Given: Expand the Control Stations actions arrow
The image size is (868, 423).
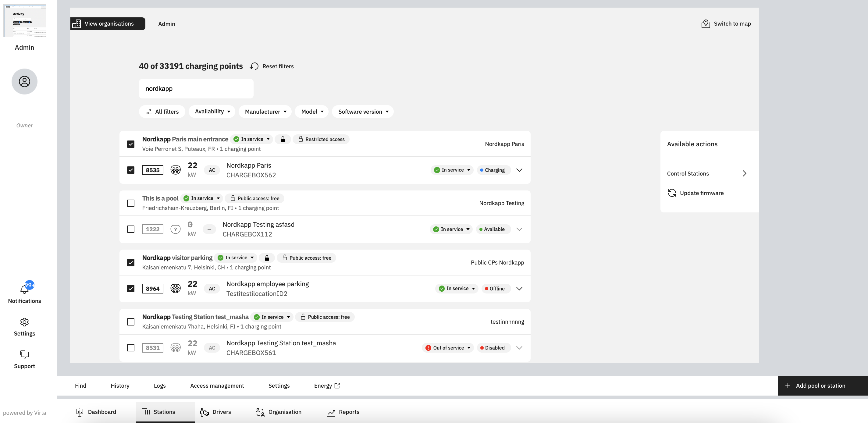Looking at the screenshot, I should pos(745,174).
